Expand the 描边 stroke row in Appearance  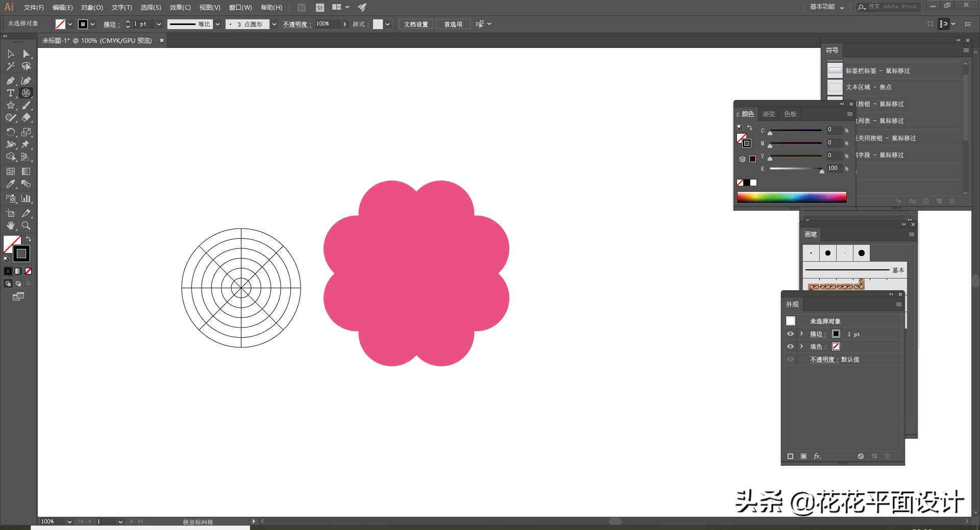[x=801, y=334]
